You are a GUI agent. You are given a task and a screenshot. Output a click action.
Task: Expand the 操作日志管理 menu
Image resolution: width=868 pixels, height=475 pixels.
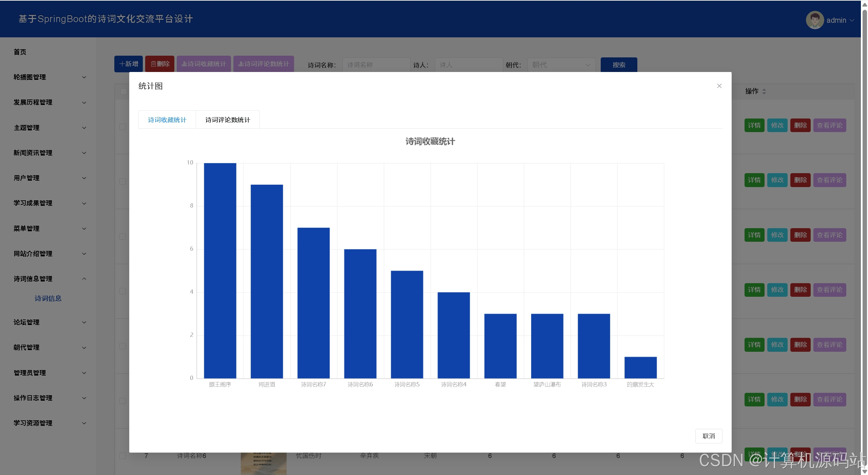point(50,398)
